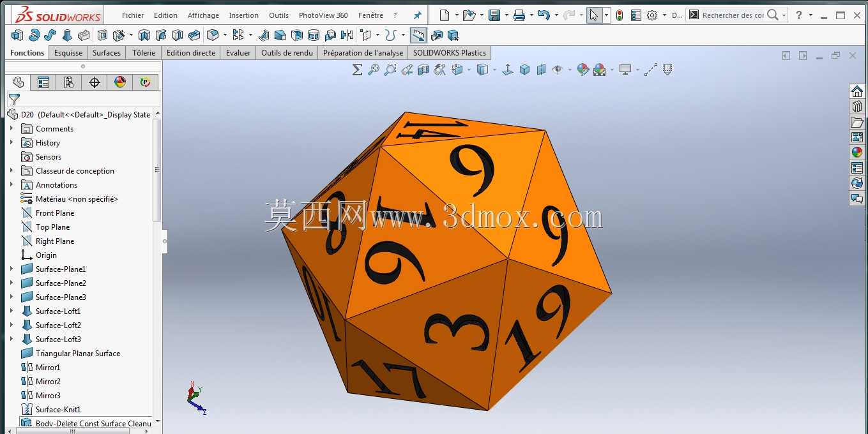Open the FeatureManager design tree tab
This screenshot has height=434, width=868.
18,82
